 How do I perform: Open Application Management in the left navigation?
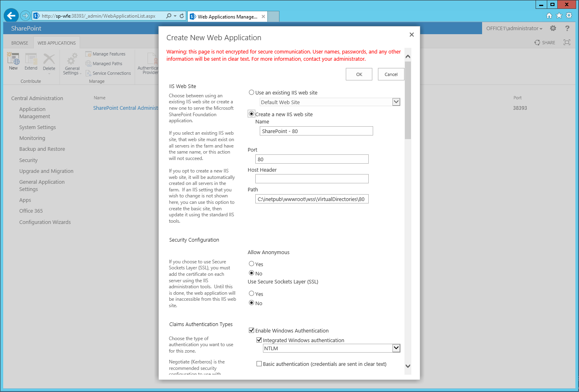(x=35, y=113)
